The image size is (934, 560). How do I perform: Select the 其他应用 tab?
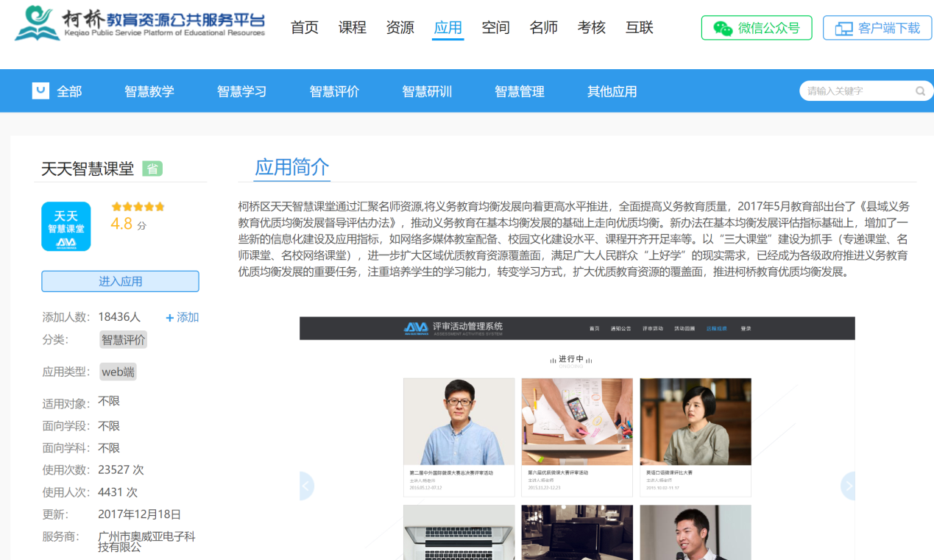(x=612, y=91)
